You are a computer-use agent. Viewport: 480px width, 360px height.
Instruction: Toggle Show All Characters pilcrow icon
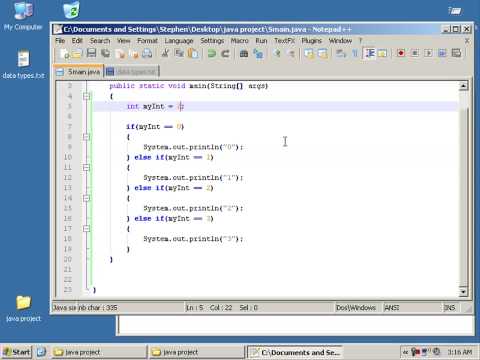pyautogui.click(x=355, y=53)
